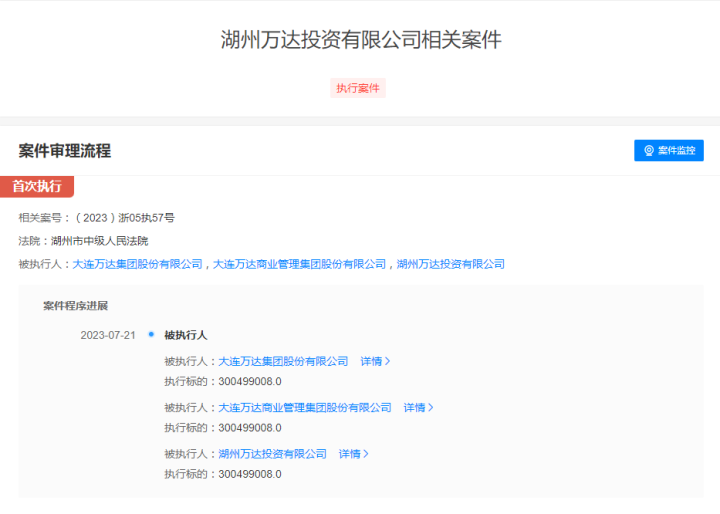This screenshot has height=514, width=720.
Task: Click 执行标的 300499008.0 under 大连万达商业管理集团
Action: (223, 428)
